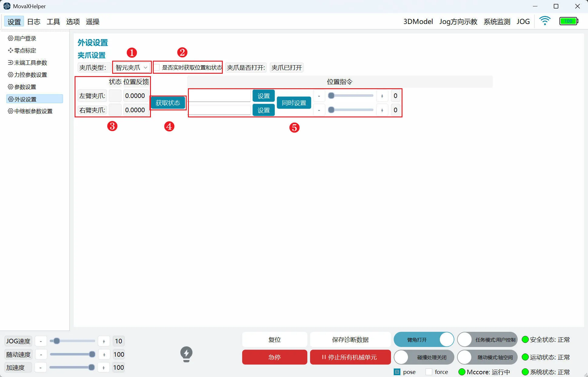This screenshot has width=588, height=377.
Task: Check the force checkbox
Action: click(429, 372)
